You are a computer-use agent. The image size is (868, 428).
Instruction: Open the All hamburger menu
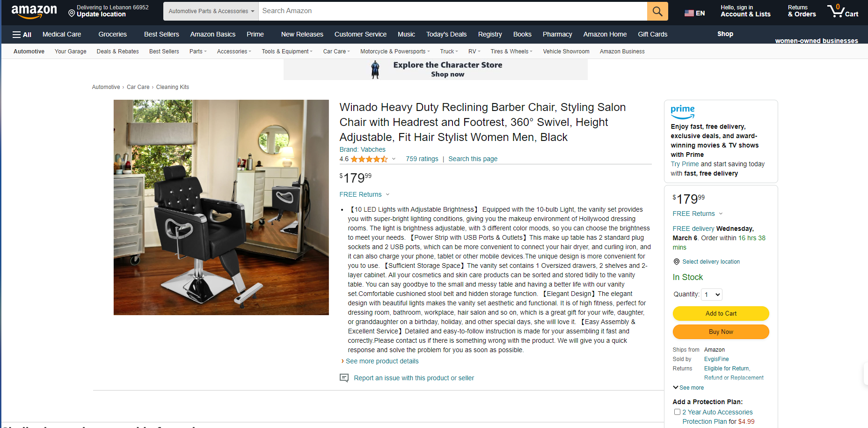[x=22, y=35]
